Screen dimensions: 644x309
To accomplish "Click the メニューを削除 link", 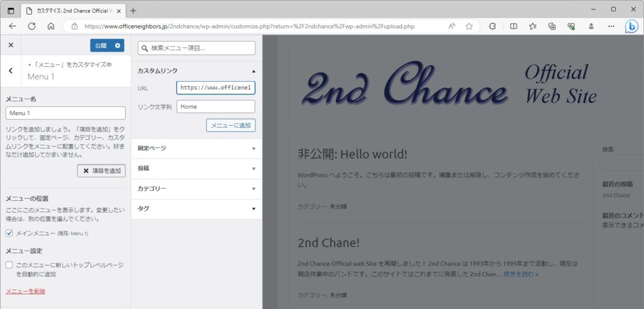I will tap(25, 291).
